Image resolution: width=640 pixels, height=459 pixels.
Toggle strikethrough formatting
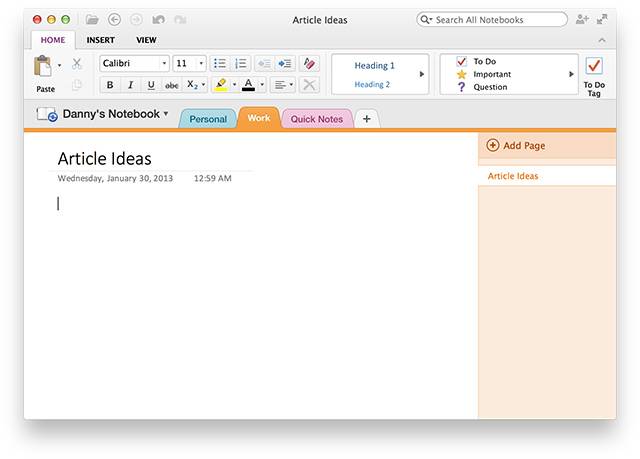[171, 85]
